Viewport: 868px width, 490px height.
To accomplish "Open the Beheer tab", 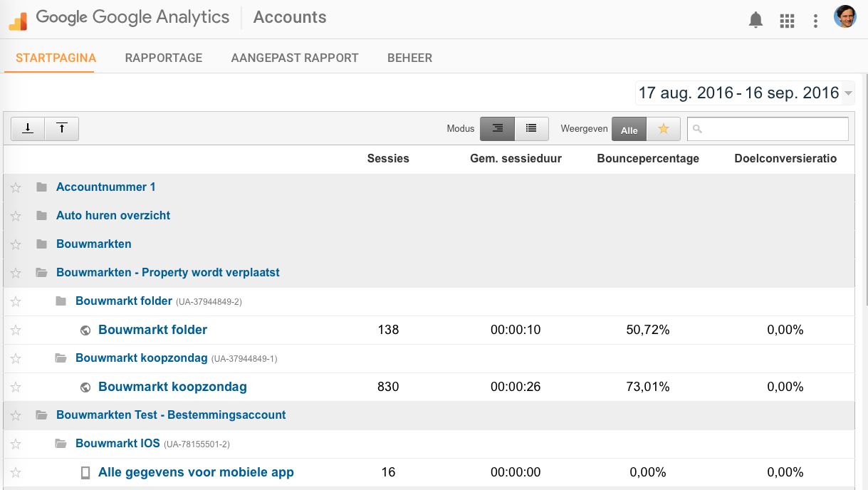I will (409, 58).
